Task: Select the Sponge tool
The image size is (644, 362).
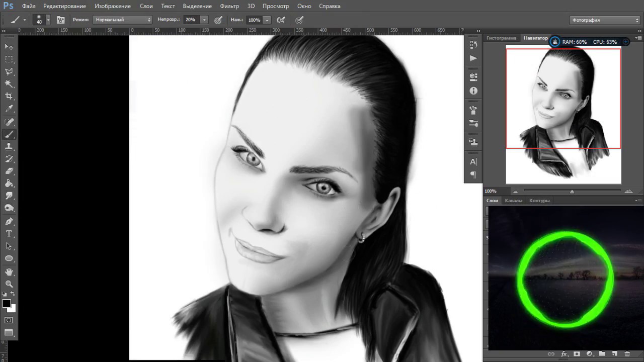Action: (9, 208)
